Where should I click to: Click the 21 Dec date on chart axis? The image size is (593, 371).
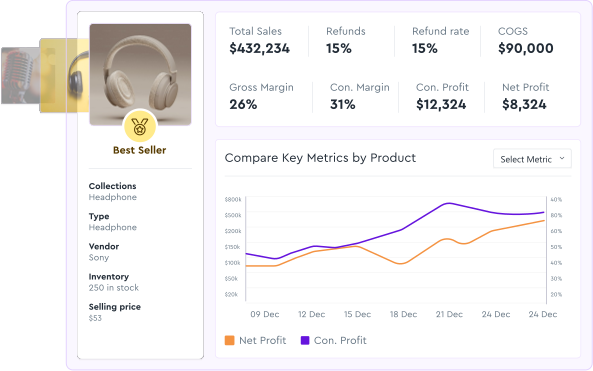(449, 314)
